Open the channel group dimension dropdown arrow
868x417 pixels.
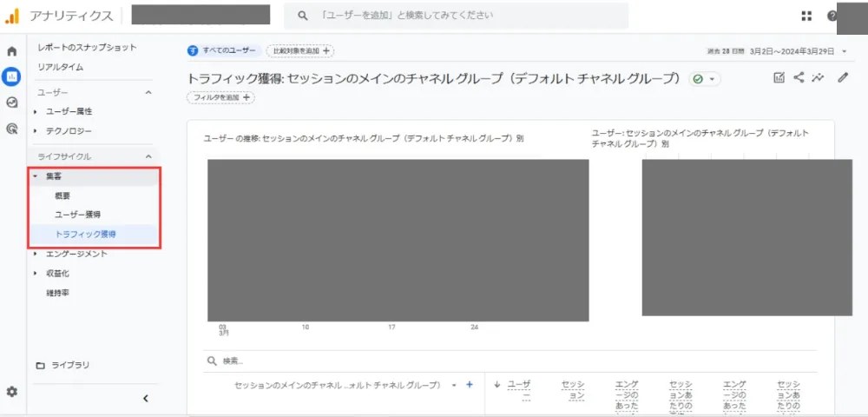pos(454,385)
